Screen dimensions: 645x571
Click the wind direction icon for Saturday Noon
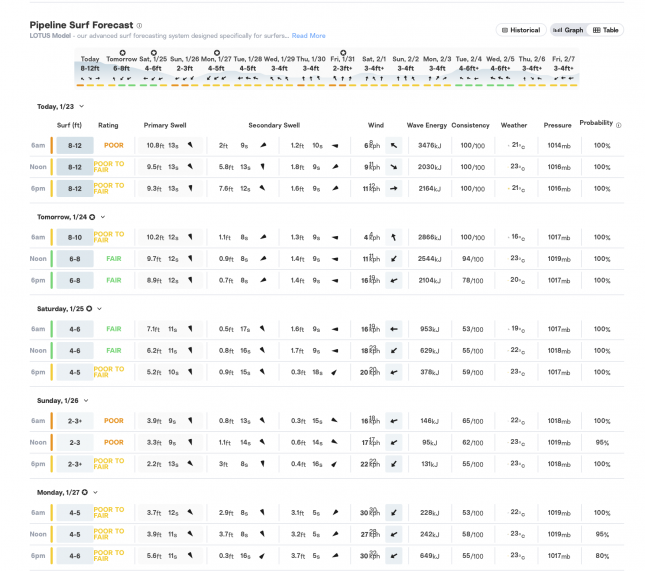pos(394,350)
